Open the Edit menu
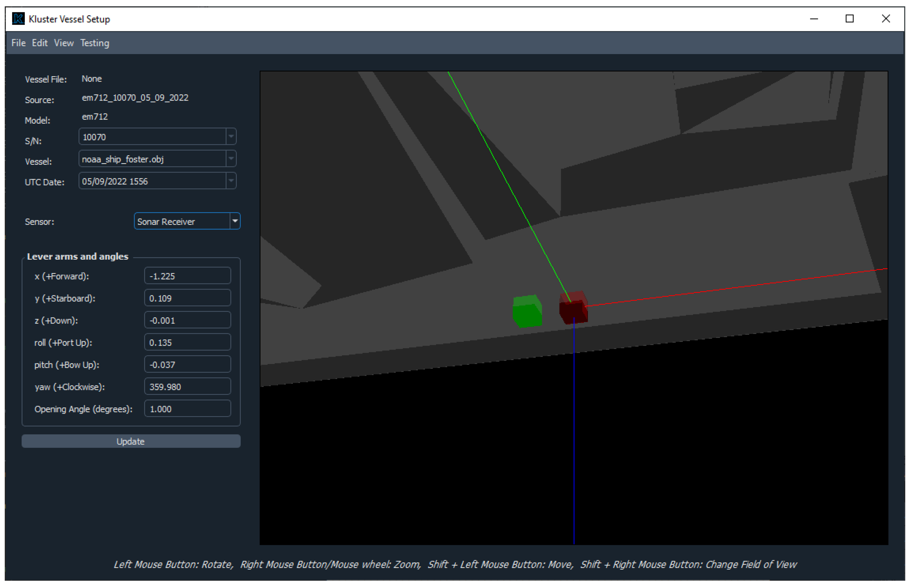Viewport: 910px width, 588px height. [40, 43]
